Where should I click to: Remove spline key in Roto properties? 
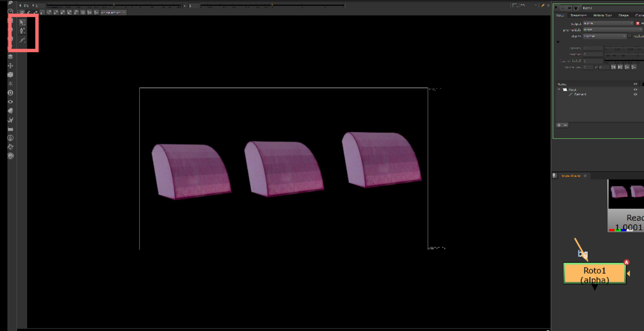pyautogui.click(x=634, y=67)
